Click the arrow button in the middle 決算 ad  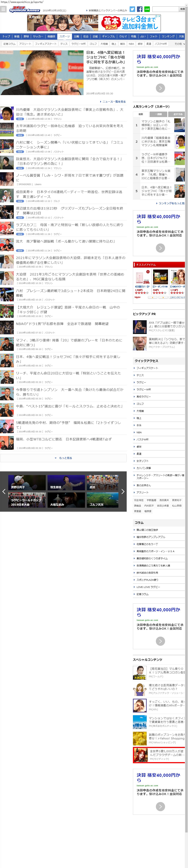pyautogui.click(x=160, y=248)
